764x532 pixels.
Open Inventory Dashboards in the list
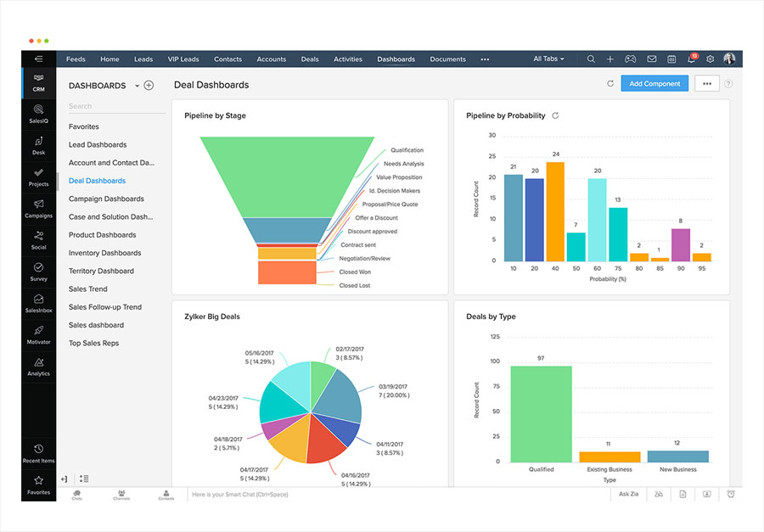tap(104, 253)
